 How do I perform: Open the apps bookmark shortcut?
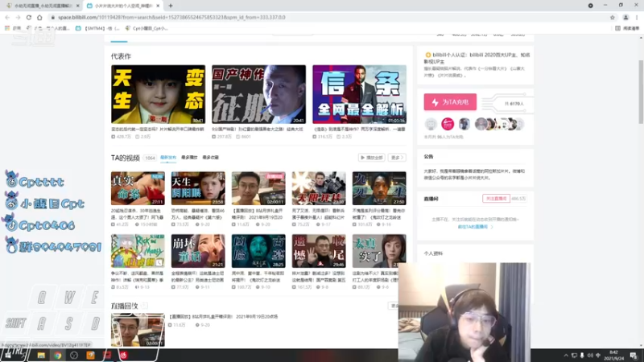click(13, 28)
